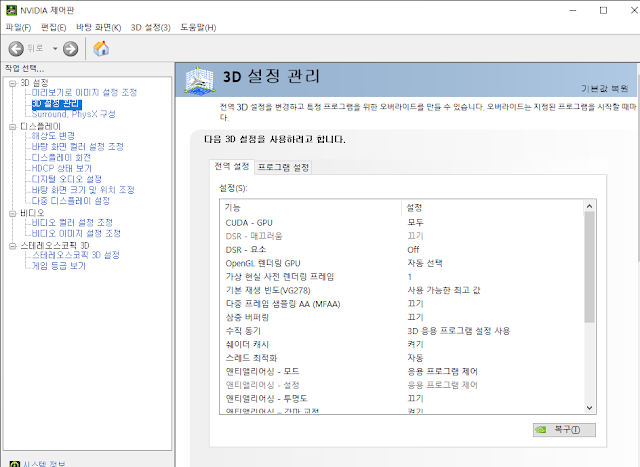Select the 쉐이더 캐시 row

(402, 344)
